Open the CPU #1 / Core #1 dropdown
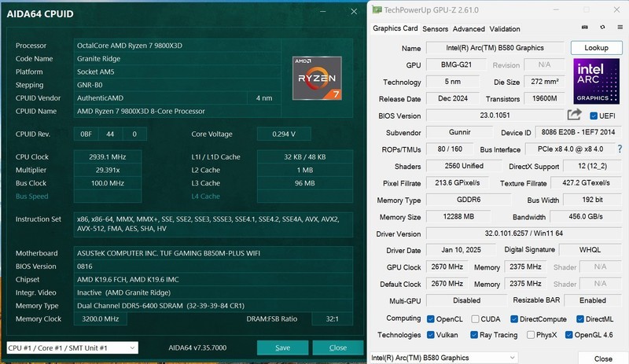 click(x=72, y=347)
